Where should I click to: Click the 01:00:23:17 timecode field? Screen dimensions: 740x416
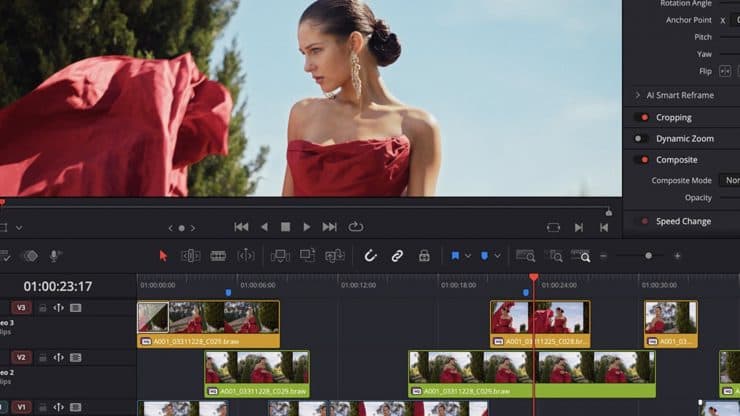[58, 286]
